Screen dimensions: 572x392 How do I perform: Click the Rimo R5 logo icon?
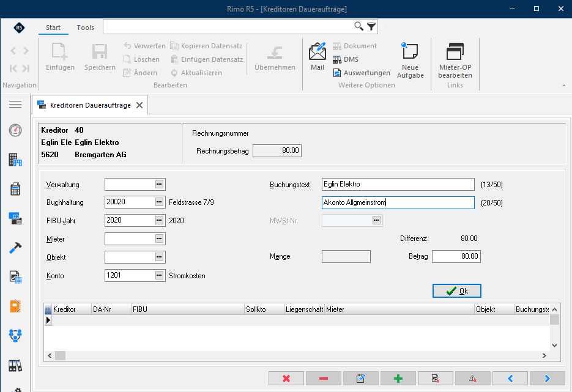(x=19, y=28)
